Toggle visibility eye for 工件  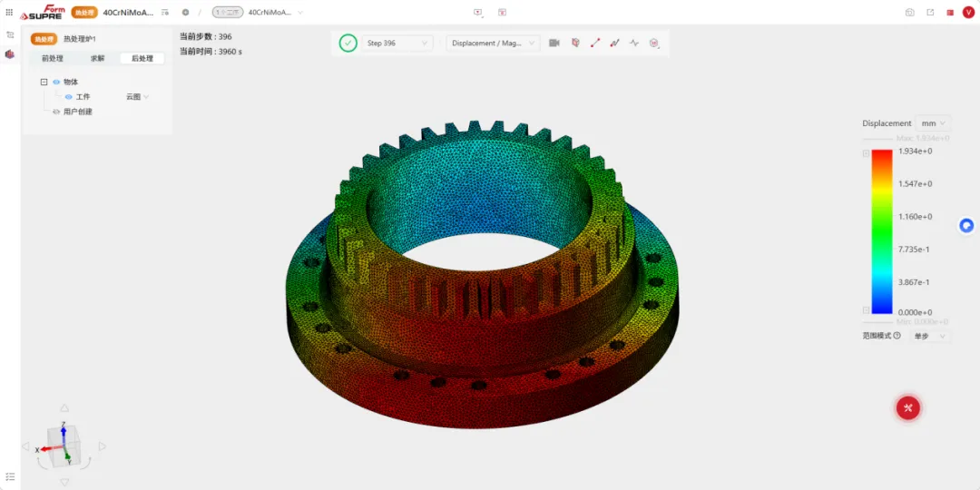click(69, 97)
